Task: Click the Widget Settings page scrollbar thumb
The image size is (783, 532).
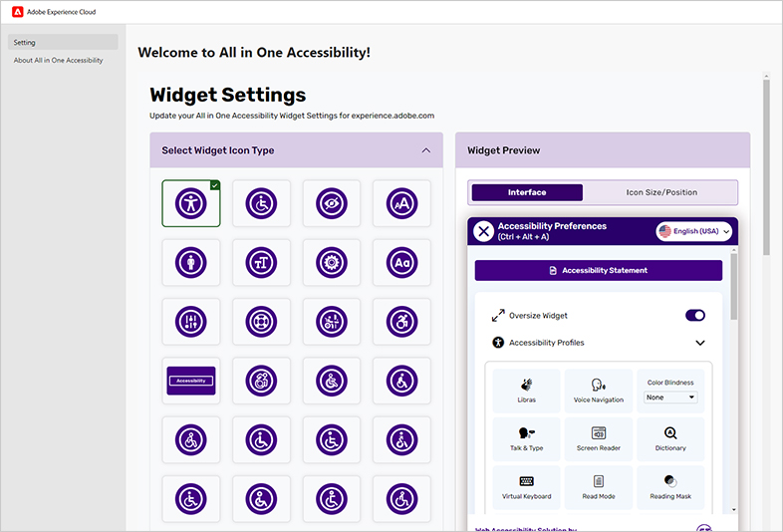Action: 766,167
